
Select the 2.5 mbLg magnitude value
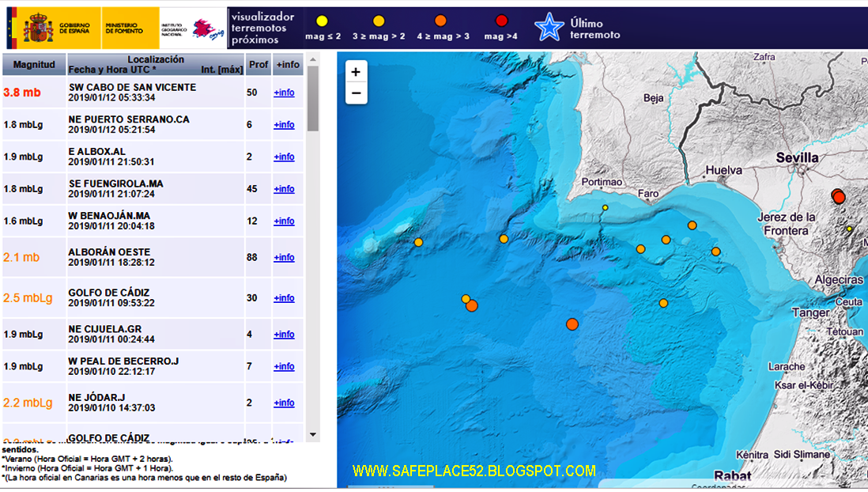(28, 298)
